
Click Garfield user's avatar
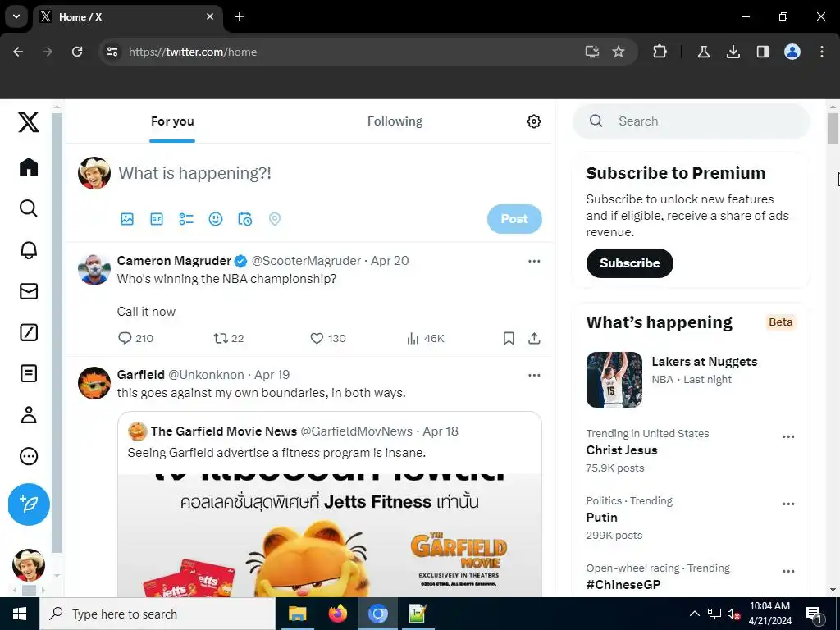94,383
